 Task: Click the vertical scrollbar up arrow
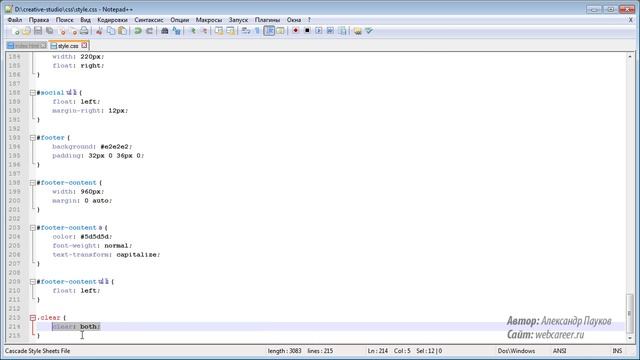pos(630,56)
